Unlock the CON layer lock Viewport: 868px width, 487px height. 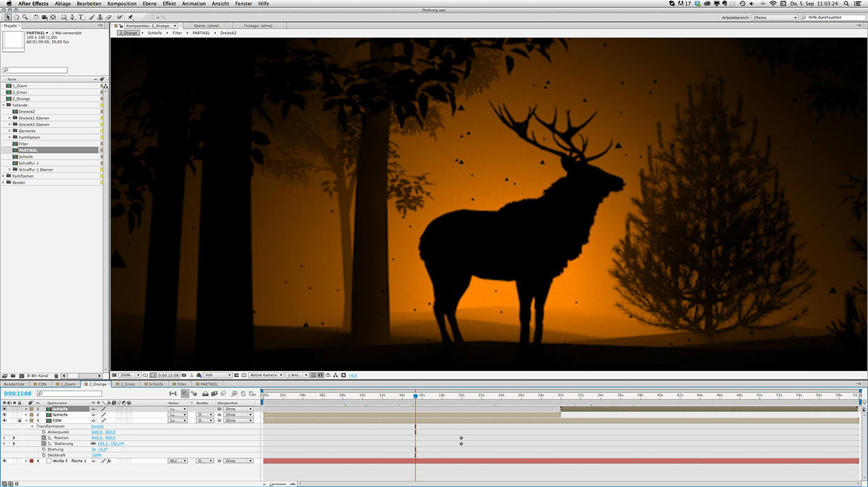coord(19,421)
